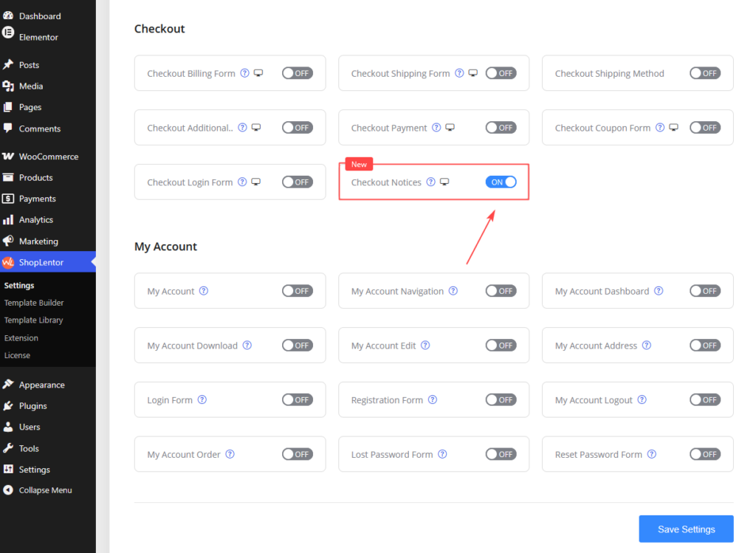Disable the Checkout Notices toggle

coord(501,182)
